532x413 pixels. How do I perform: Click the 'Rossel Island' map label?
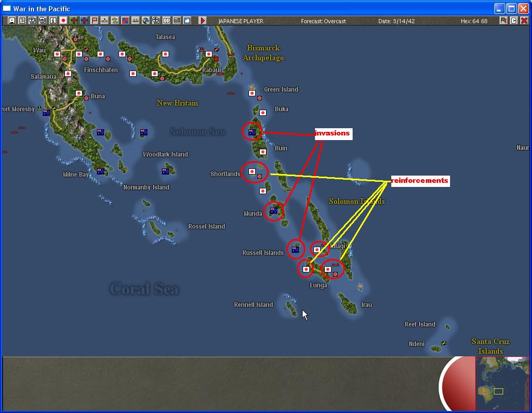pyautogui.click(x=207, y=226)
